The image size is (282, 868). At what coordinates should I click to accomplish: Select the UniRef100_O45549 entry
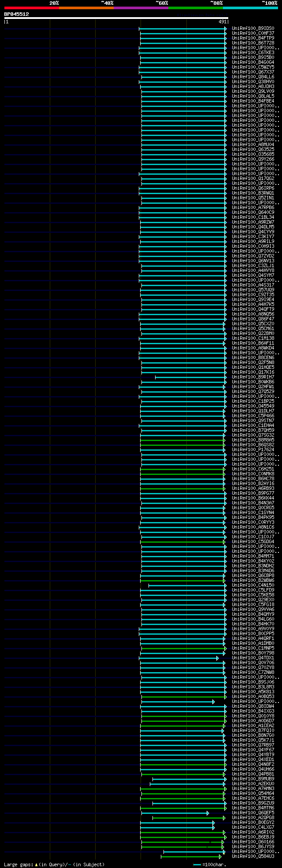click(x=253, y=406)
